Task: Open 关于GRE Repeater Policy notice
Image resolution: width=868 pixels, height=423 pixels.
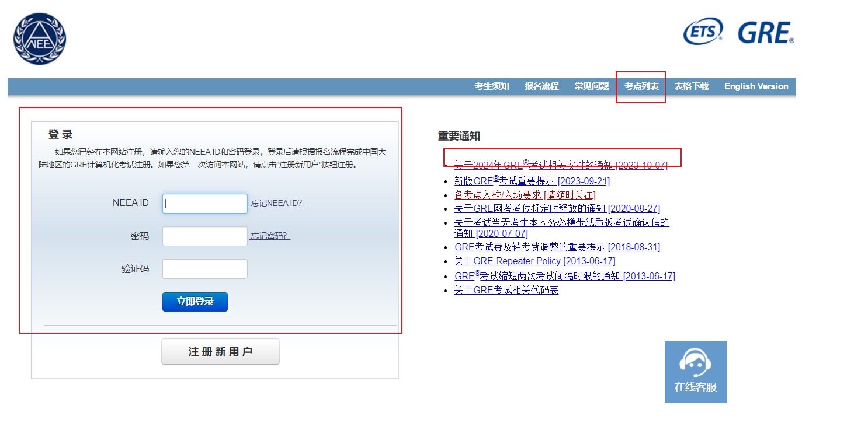Action: [x=534, y=261]
